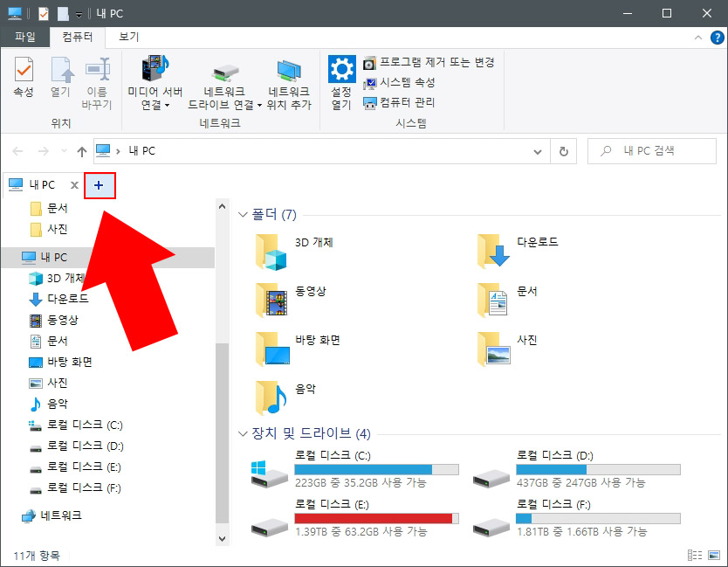Select the 동영상 folder in main pane
The height and width of the screenshot is (567, 728).
click(x=291, y=301)
